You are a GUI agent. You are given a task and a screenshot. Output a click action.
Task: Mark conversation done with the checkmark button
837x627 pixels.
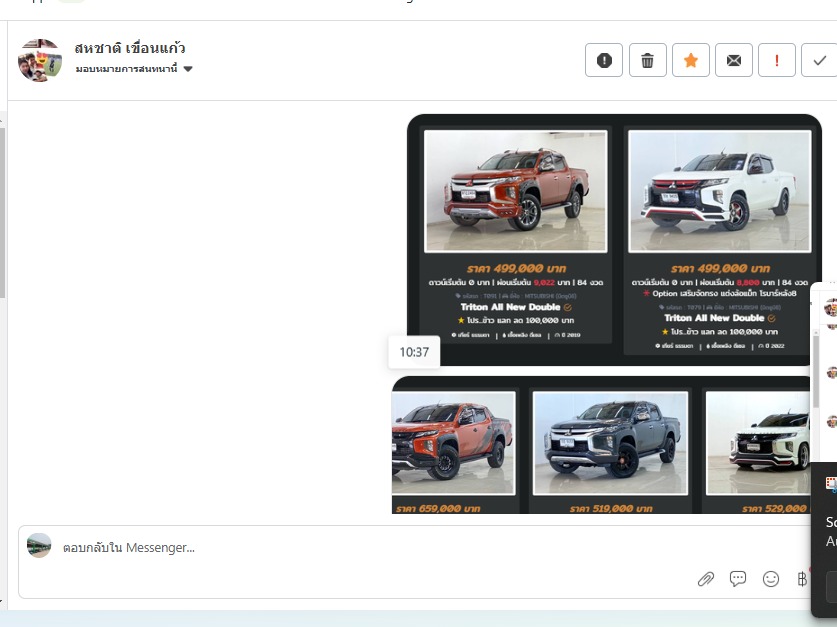pos(819,60)
